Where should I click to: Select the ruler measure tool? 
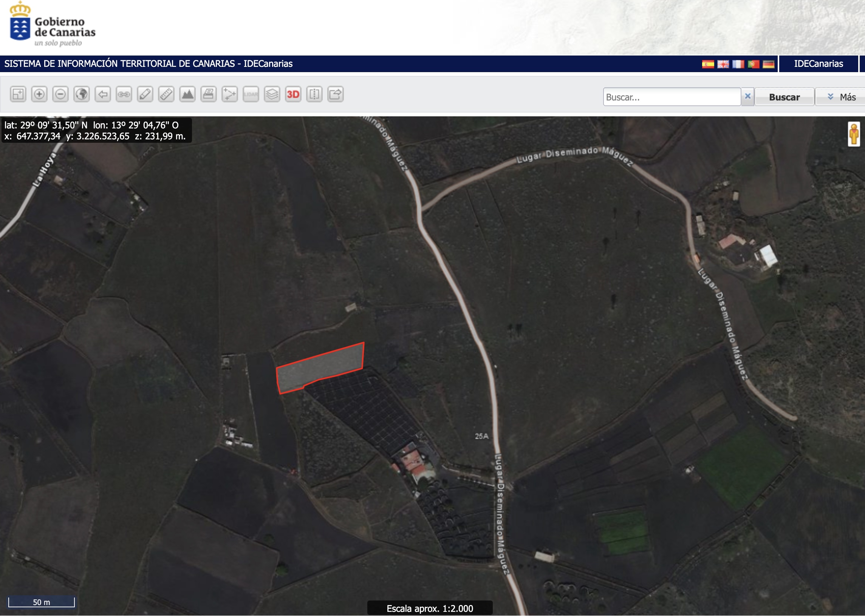coord(166,94)
